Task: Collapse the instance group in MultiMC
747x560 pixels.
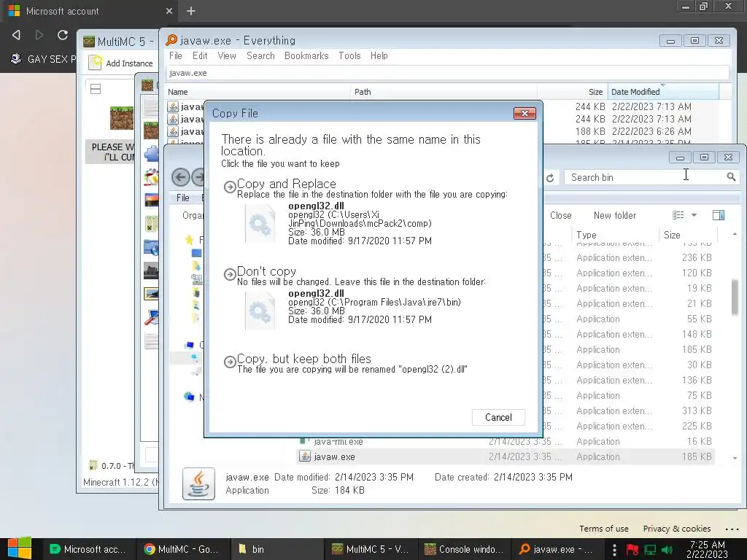Action: tap(96, 88)
